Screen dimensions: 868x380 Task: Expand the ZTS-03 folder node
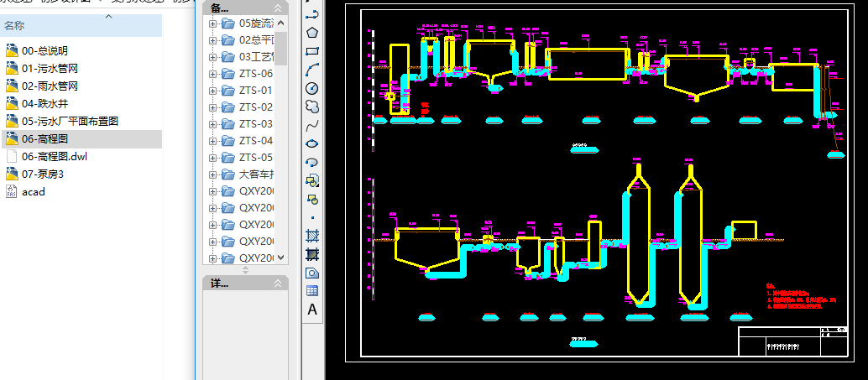[212, 124]
